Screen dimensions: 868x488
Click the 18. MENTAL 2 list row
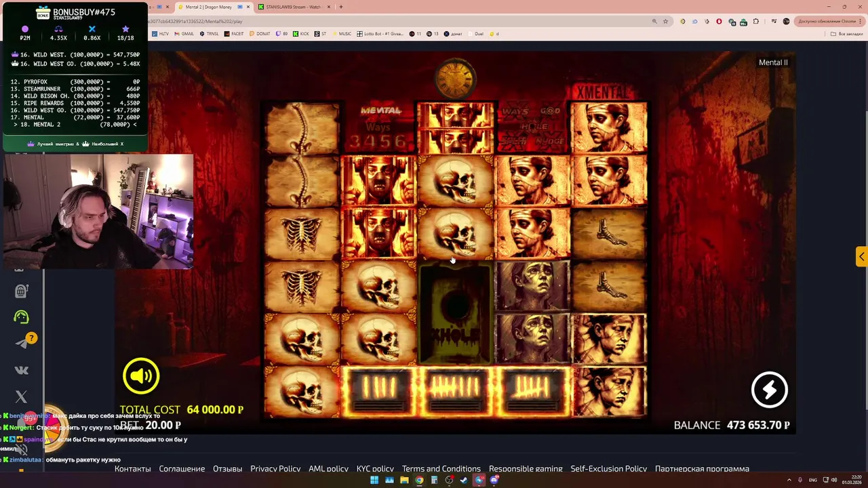point(75,125)
